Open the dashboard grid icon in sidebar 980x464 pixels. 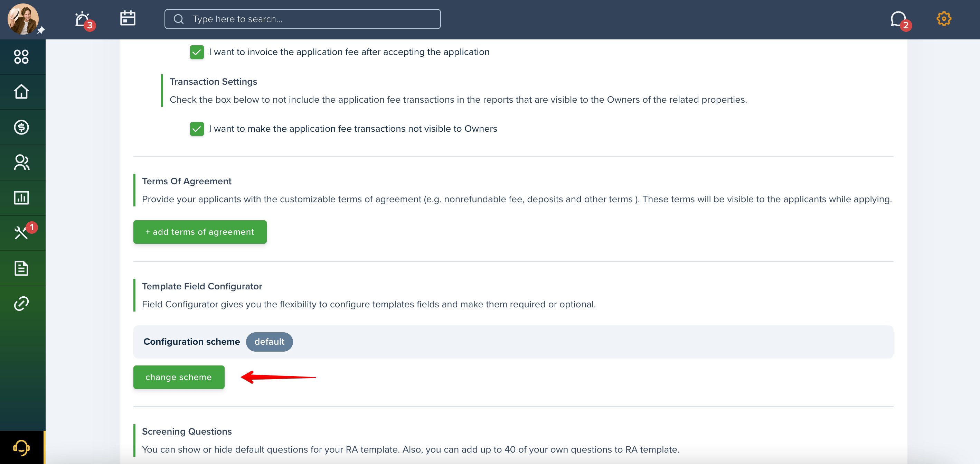pyautogui.click(x=21, y=57)
